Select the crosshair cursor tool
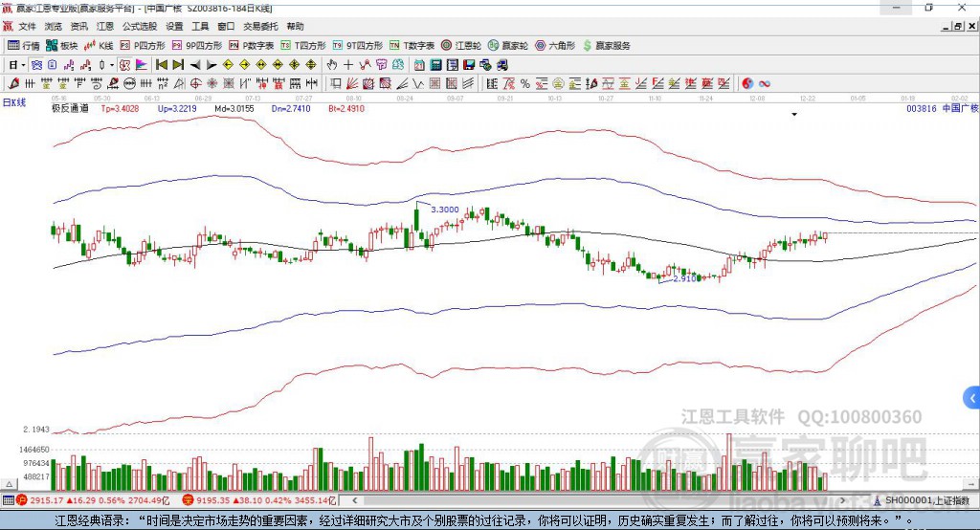980x530 pixels. 348,65
